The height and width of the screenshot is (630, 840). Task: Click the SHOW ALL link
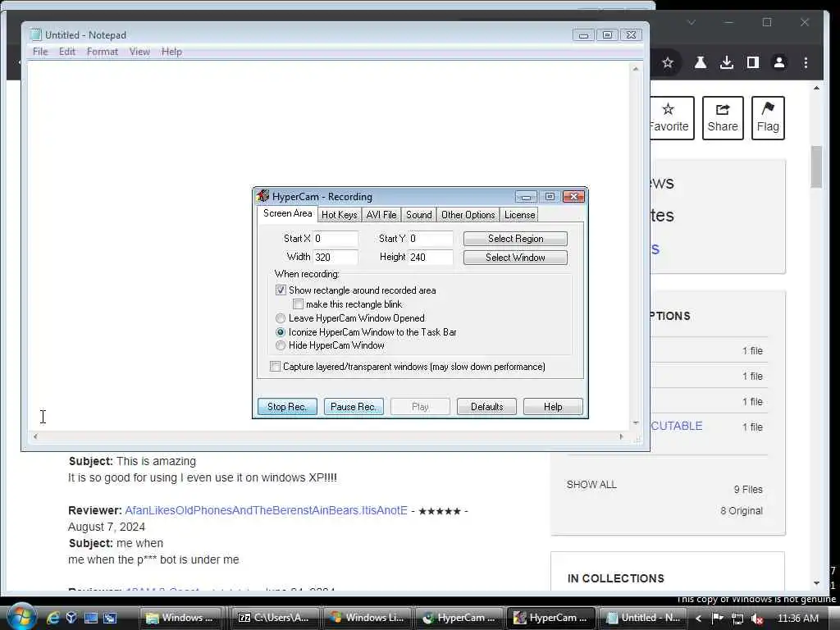(591, 484)
